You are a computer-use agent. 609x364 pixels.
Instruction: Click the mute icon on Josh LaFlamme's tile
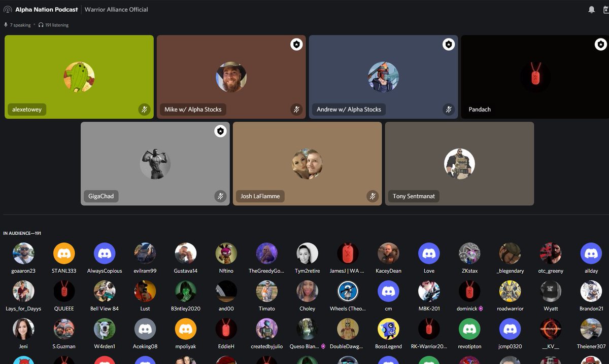(x=373, y=196)
